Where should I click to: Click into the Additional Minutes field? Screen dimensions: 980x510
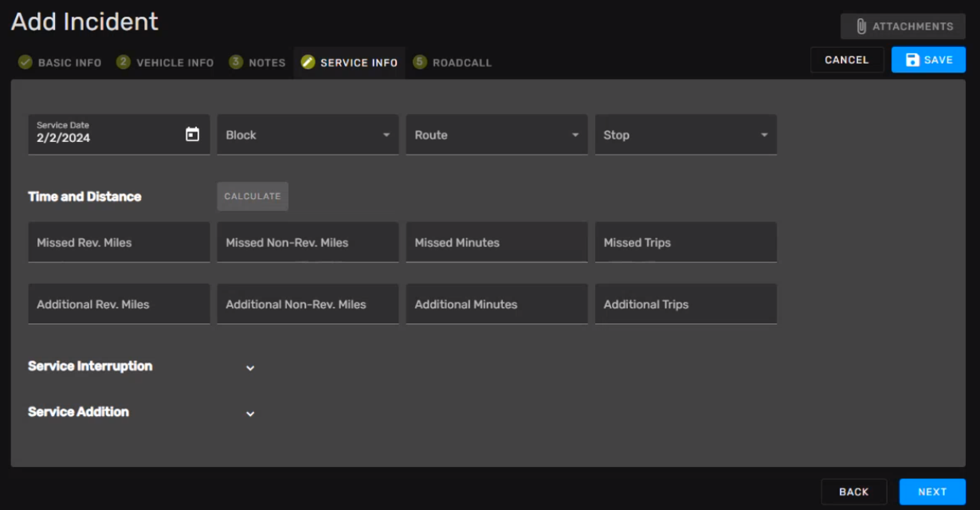pyautogui.click(x=496, y=304)
